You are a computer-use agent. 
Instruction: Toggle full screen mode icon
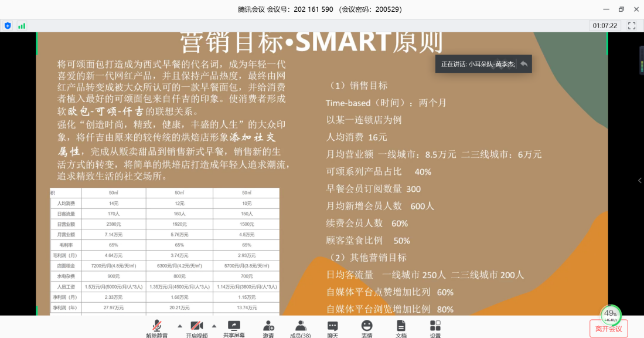coord(632,26)
